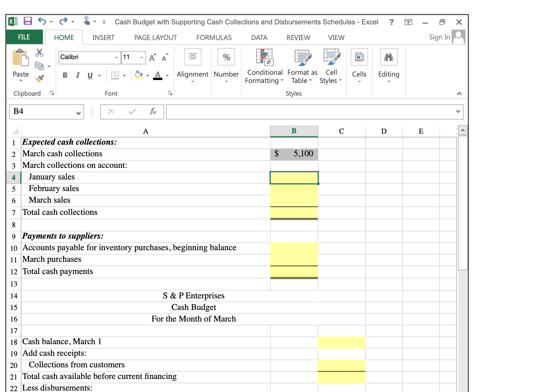Click the touch mode hand icon

pos(87,21)
